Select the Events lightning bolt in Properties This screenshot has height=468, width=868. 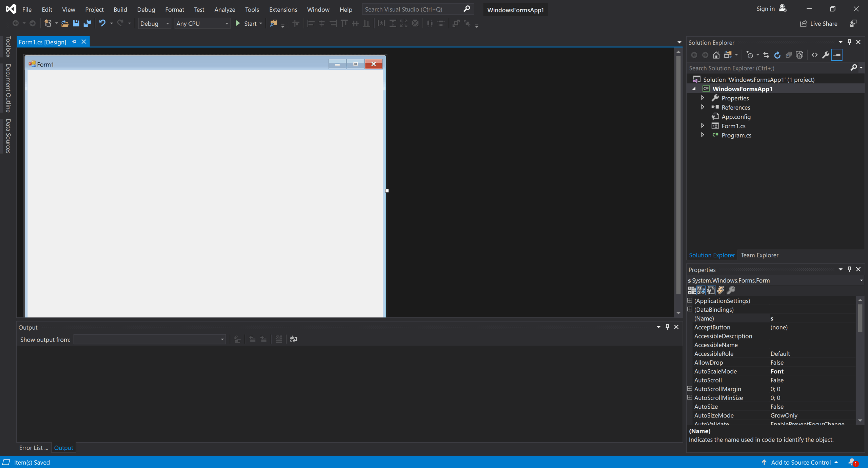click(721, 290)
